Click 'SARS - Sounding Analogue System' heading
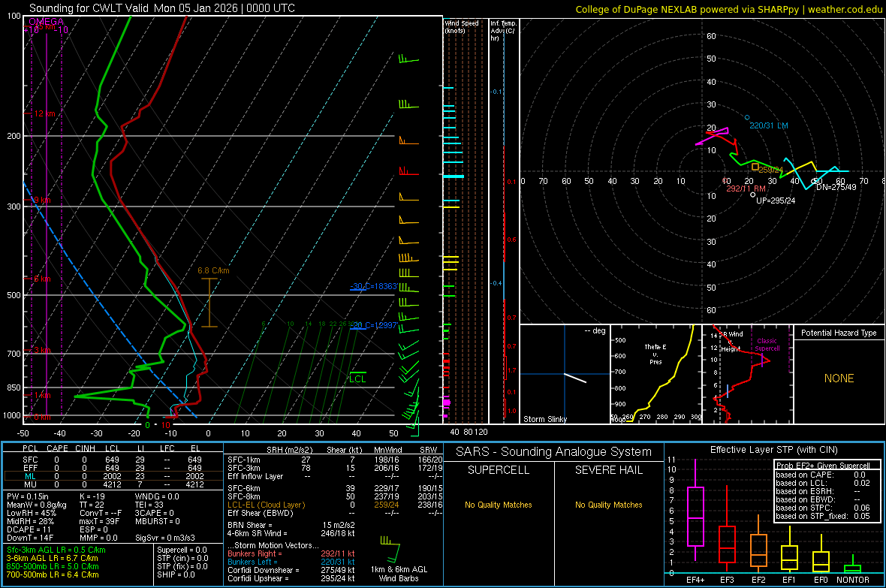 click(554, 452)
